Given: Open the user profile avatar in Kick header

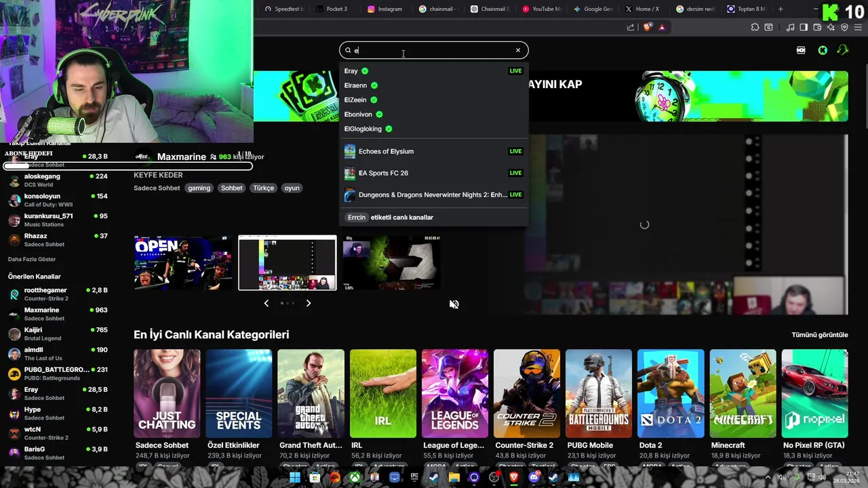Looking at the screenshot, I should coord(842,50).
